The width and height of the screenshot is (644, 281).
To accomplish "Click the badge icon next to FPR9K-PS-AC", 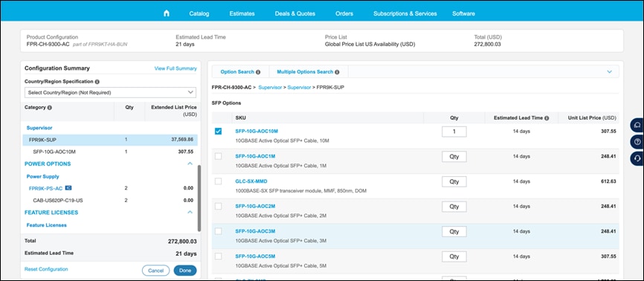I will (69, 188).
